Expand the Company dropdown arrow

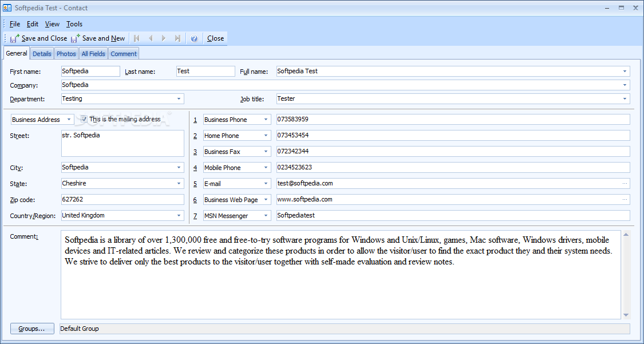625,85
